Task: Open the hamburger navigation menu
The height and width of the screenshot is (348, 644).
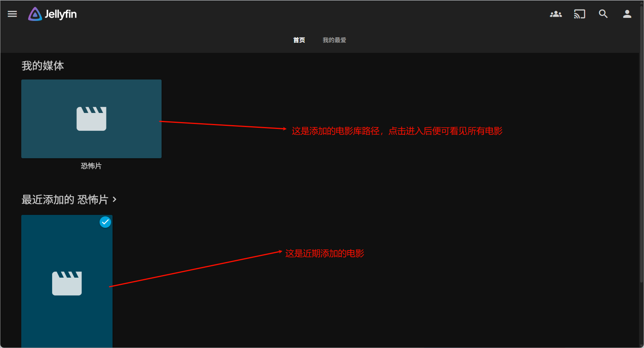Action: click(12, 14)
